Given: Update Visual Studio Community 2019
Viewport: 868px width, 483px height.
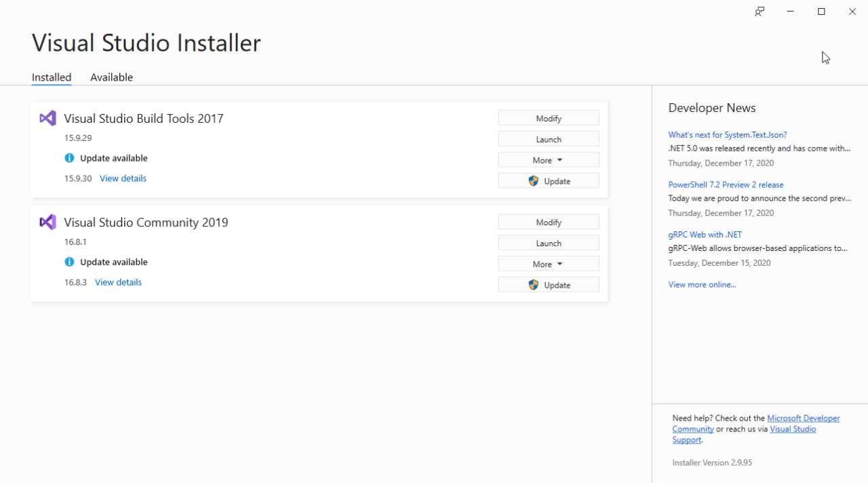Looking at the screenshot, I should click(549, 285).
